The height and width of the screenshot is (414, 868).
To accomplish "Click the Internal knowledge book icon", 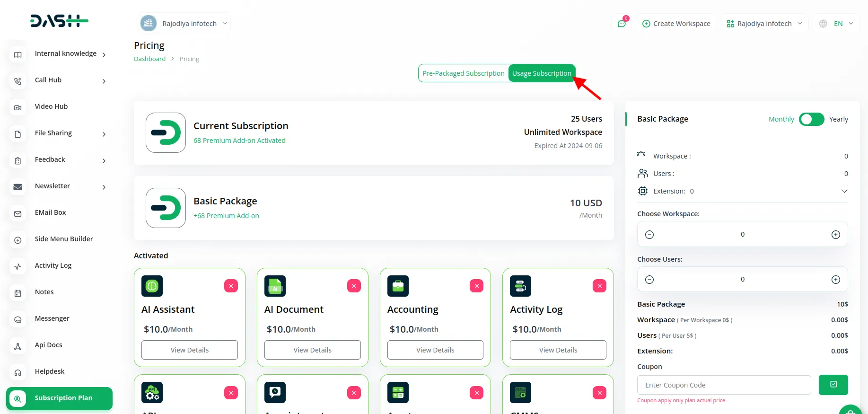I will (18, 54).
